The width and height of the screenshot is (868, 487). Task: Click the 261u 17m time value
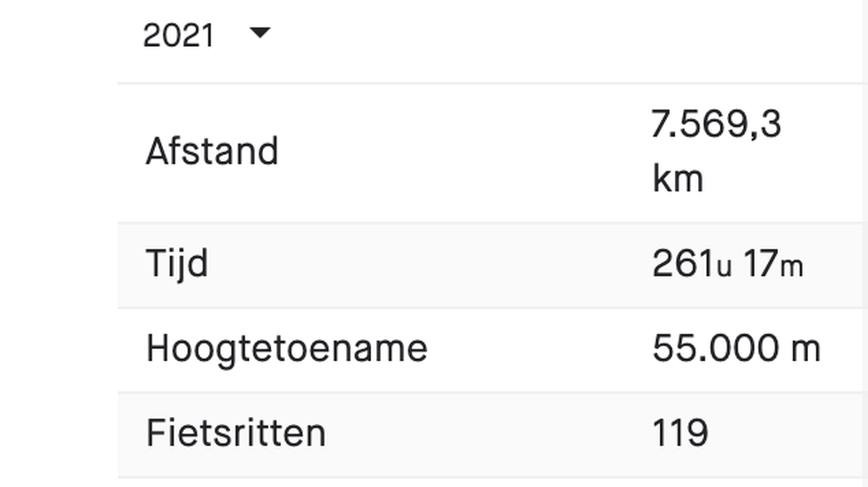pos(728,264)
